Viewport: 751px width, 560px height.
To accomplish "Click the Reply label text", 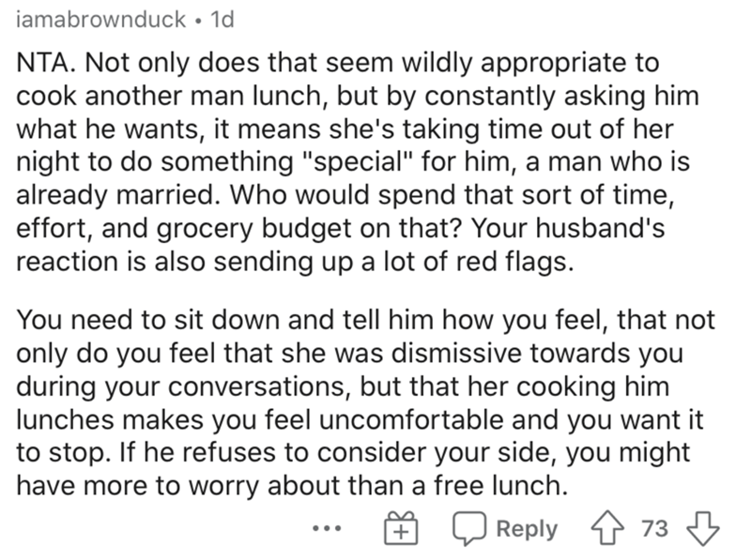I will 527,529.
